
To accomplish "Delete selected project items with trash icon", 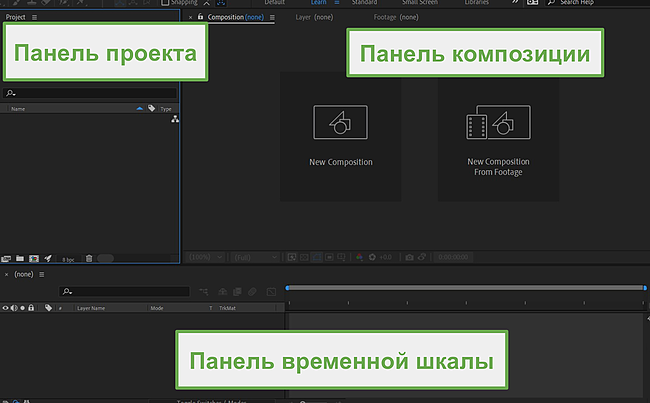I will 89,258.
